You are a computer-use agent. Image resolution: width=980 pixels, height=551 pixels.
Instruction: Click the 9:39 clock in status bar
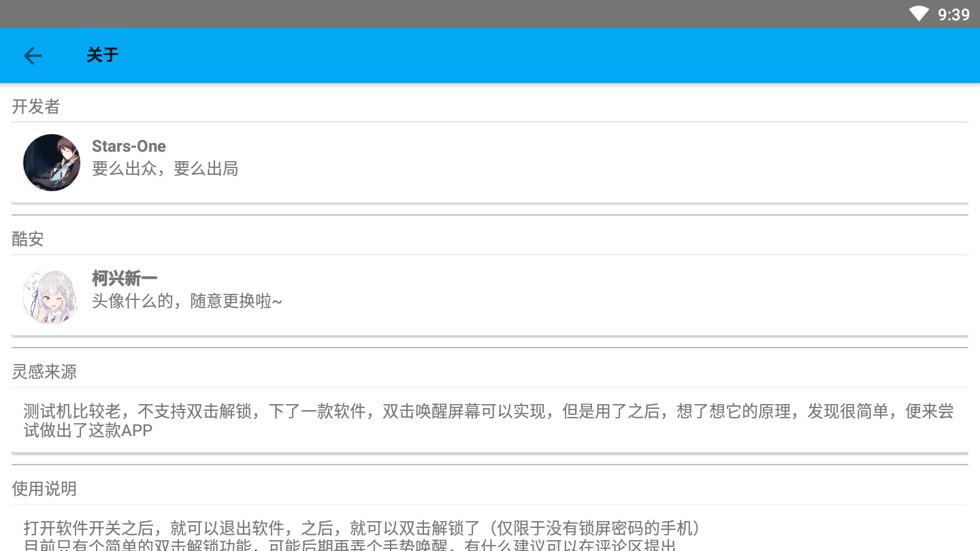click(x=953, y=14)
